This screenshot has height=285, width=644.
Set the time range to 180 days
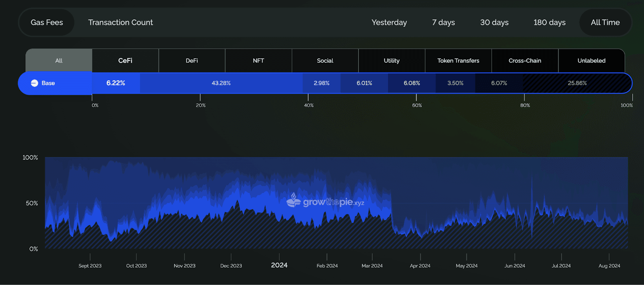click(549, 23)
